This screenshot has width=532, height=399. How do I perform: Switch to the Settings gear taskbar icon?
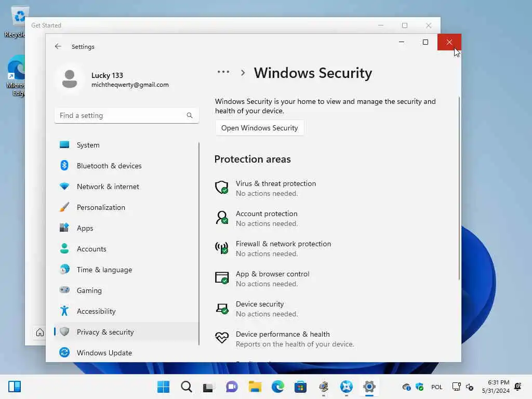pyautogui.click(x=369, y=387)
